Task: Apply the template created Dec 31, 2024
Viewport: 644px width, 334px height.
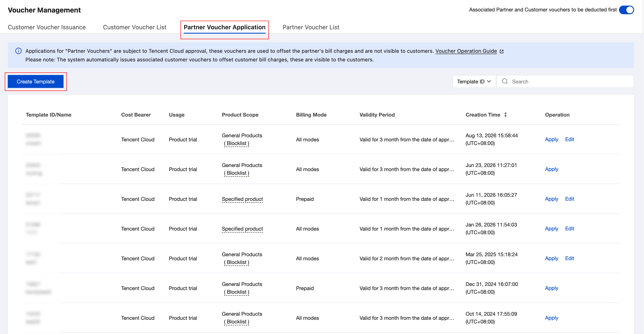Action: pyautogui.click(x=552, y=288)
